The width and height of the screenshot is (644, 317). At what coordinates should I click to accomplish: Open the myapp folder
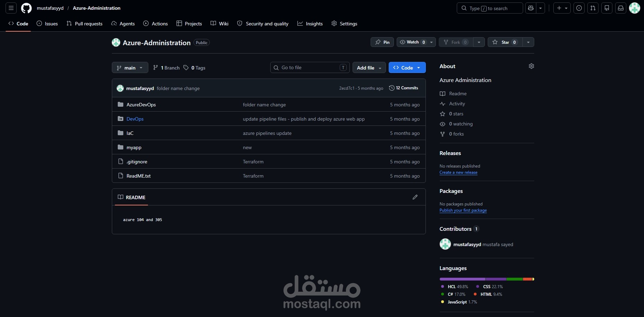point(134,147)
